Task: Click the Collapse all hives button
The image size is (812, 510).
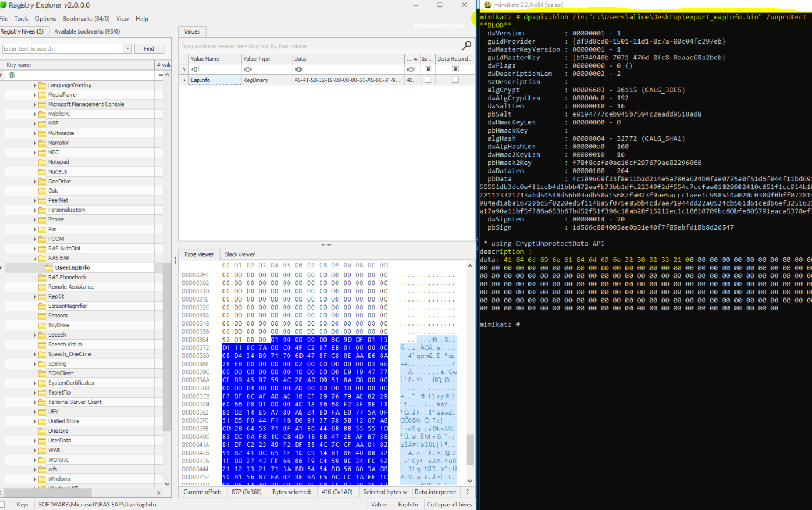Action: pyautogui.click(x=449, y=504)
